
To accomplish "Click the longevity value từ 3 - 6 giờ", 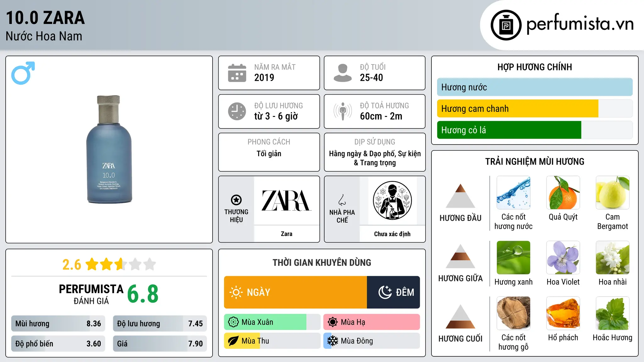I will pyautogui.click(x=276, y=116).
